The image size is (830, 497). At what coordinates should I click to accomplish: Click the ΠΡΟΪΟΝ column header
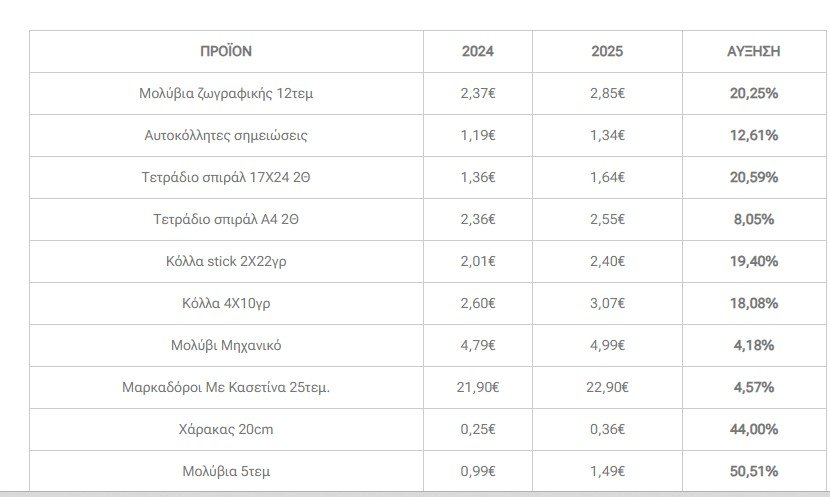pos(226,51)
